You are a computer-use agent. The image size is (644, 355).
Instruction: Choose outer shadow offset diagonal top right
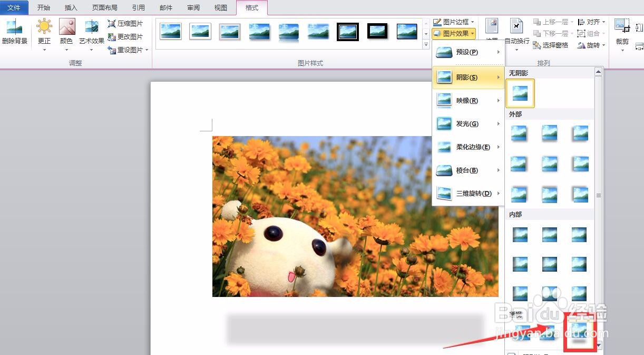click(x=519, y=194)
